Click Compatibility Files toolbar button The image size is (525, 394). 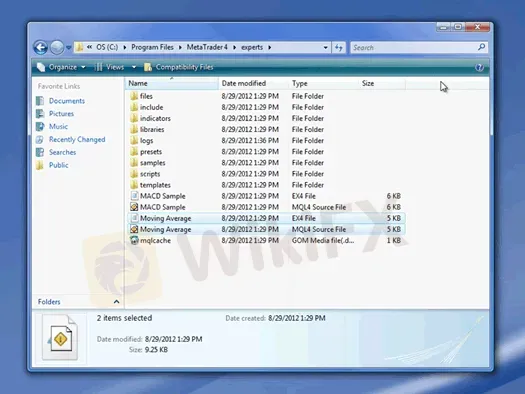coord(178,67)
